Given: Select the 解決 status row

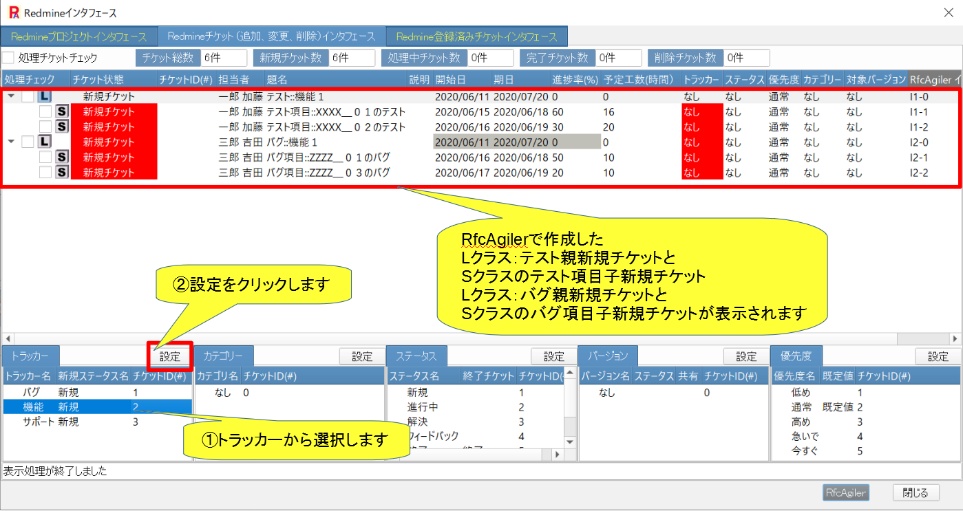Looking at the screenshot, I should (x=476, y=422).
